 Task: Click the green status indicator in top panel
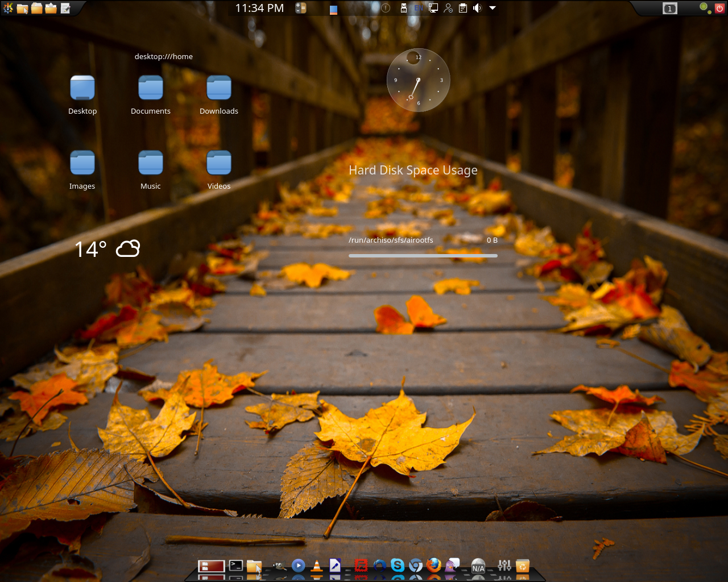704,7
